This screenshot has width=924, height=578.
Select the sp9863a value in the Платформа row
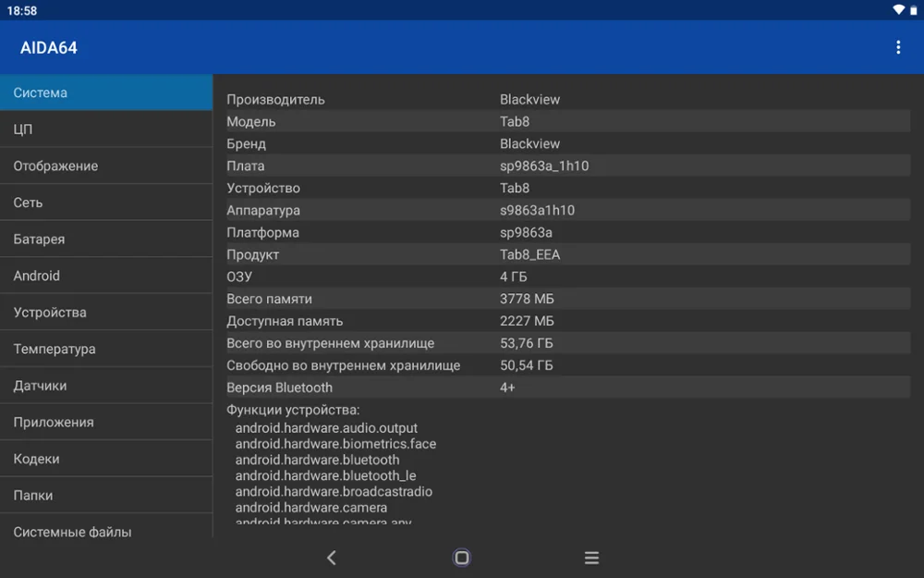[526, 232]
